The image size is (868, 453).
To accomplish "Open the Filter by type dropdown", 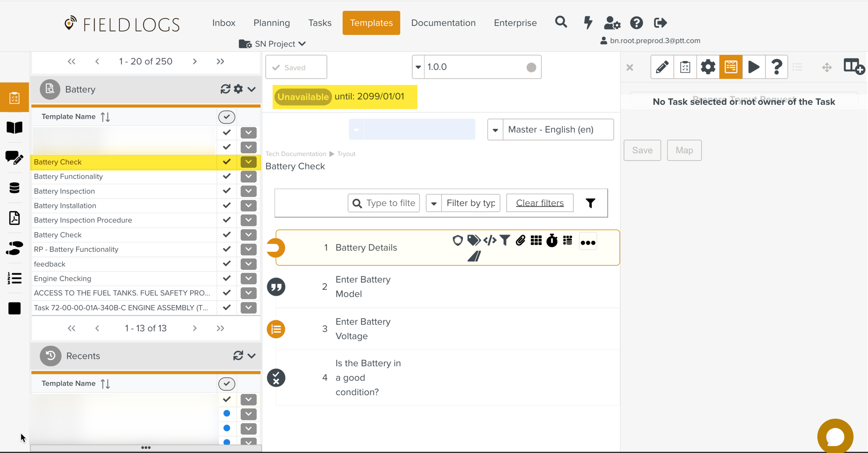I will [x=434, y=203].
